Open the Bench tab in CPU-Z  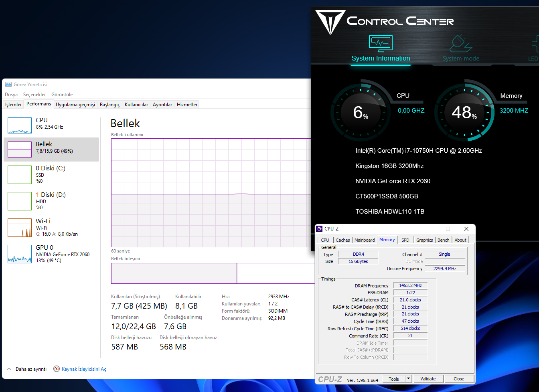444,240
